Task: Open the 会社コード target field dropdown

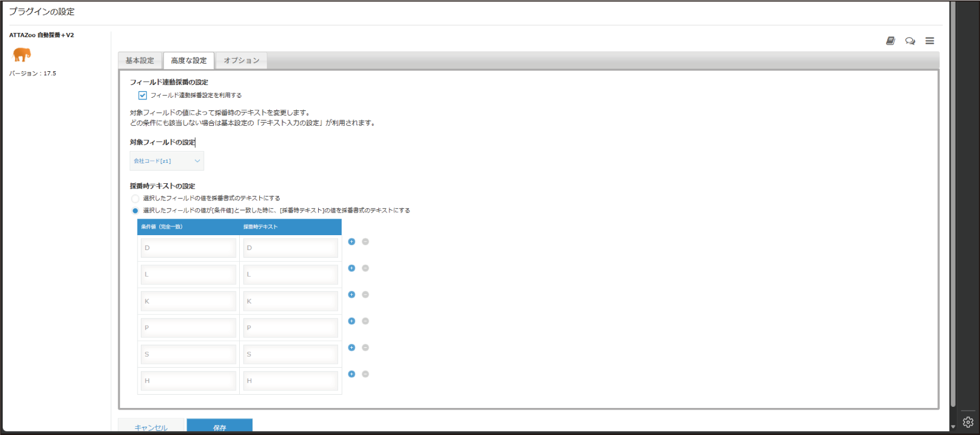Action: tap(167, 161)
